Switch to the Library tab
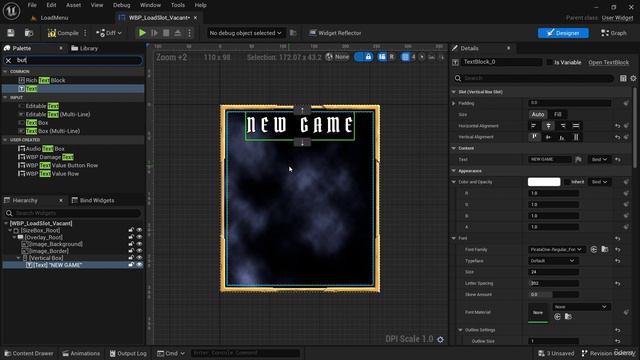This screenshot has width=640, height=360. point(84,48)
